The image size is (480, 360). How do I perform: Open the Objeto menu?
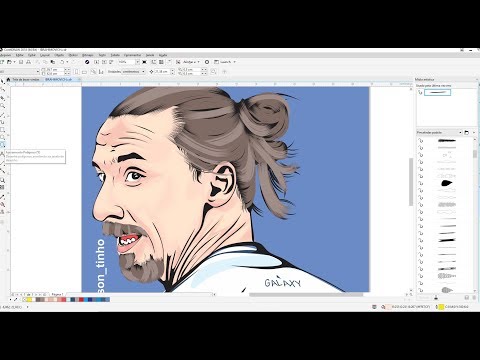[59, 55]
